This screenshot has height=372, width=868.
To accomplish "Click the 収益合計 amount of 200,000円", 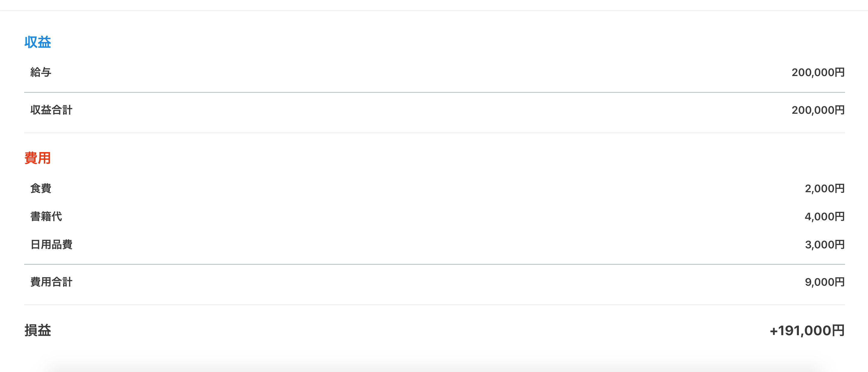I will click(818, 110).
